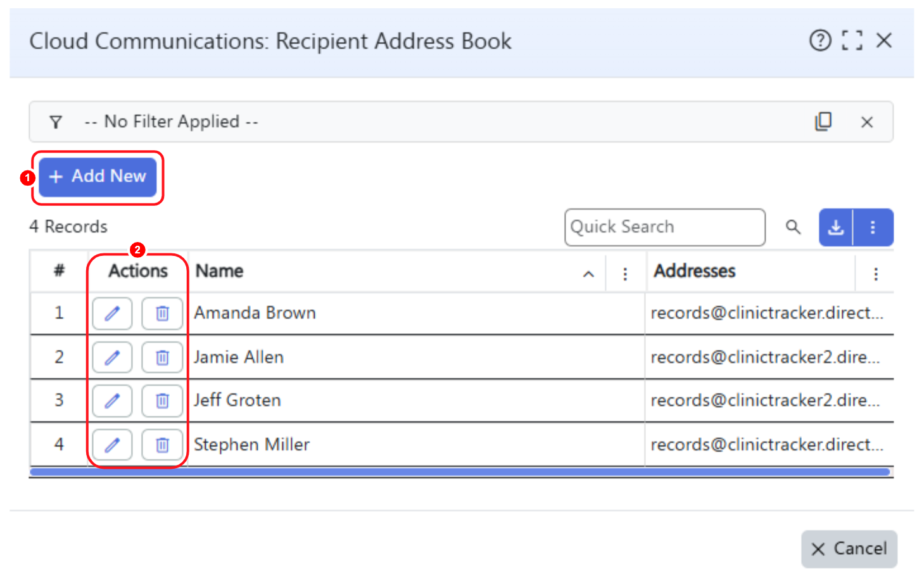The image size is (924, 579).
Task: Select the Jeff Groten name cell
Action: pyautogui.click(x=417, y=400)
